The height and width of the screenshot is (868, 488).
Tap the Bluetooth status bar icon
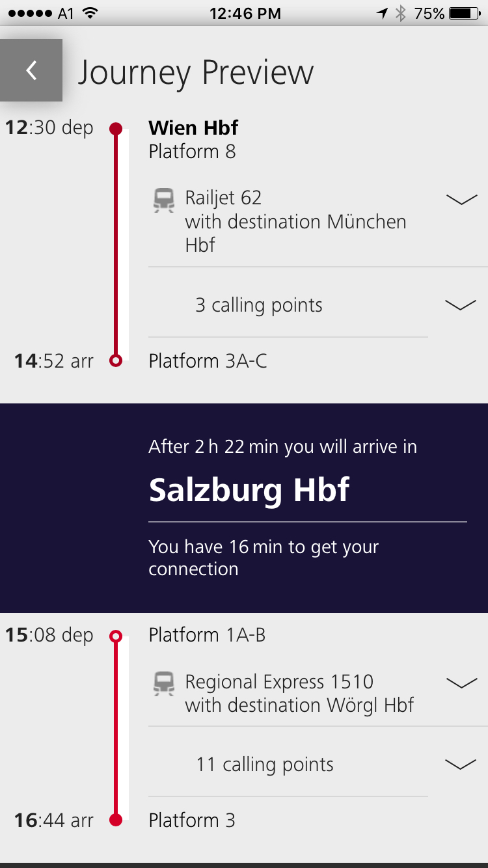point(401,14)
